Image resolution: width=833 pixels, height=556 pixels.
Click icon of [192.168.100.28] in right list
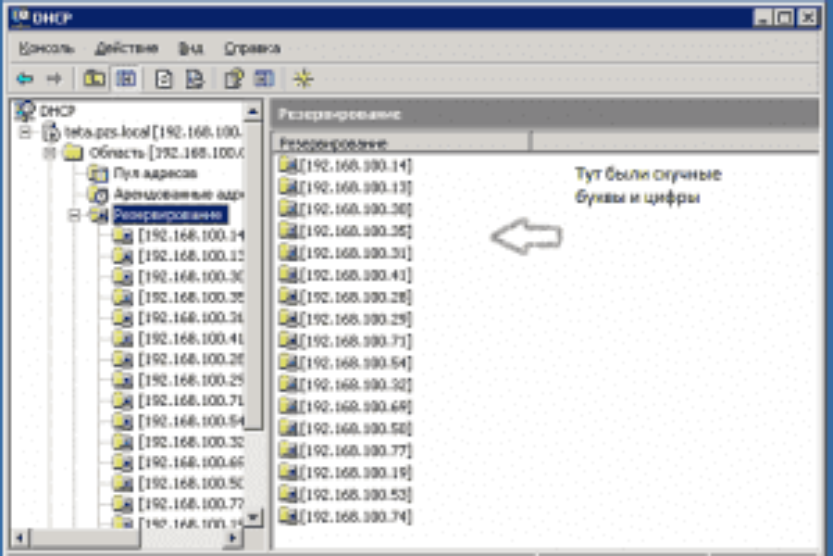tap(288, 297)
